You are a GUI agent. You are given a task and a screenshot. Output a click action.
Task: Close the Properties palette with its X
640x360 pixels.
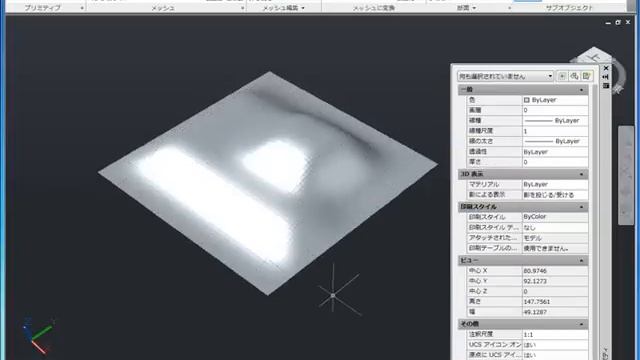tap(606, 68)
